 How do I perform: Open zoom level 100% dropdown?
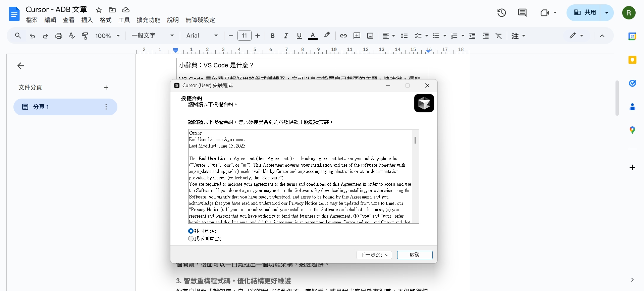[x=107, y=36]
